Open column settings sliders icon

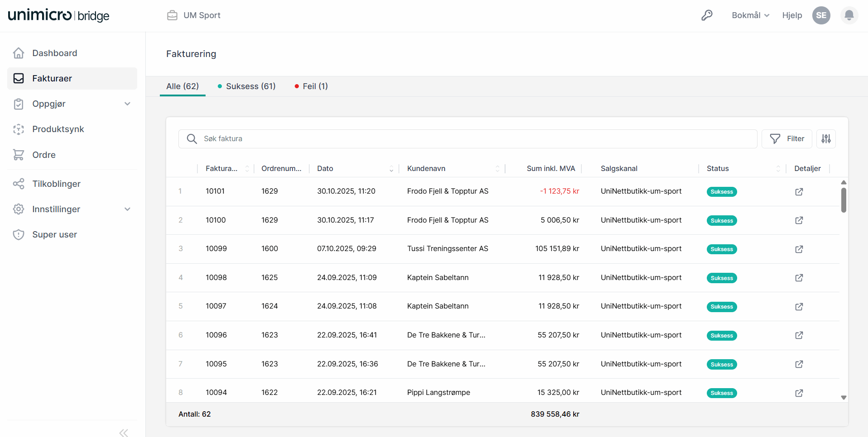click(826, 139)
